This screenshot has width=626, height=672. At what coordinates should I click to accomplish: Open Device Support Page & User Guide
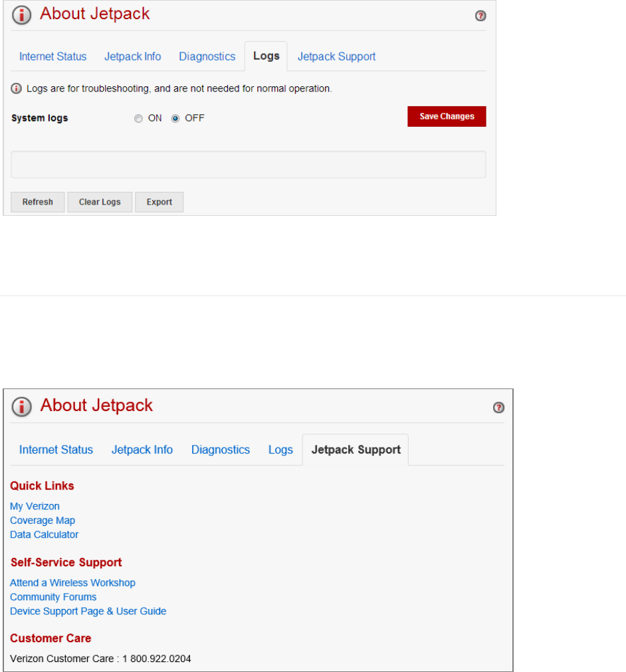pos(88,611)
